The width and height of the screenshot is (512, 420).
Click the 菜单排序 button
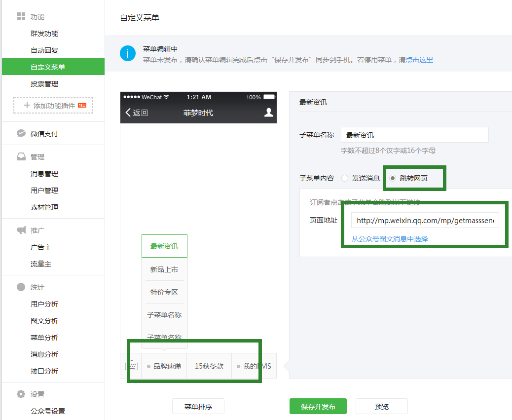pyautogui.click(x=198, y=406)
